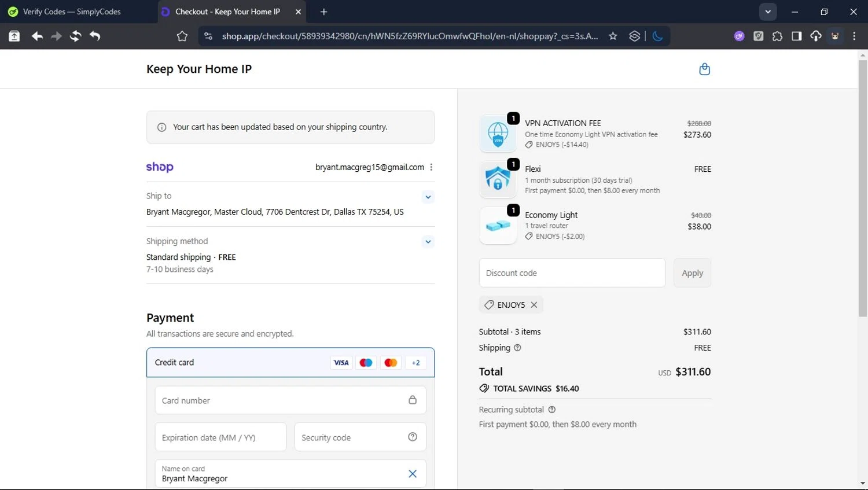Focus the Card number field

[290, 400]
